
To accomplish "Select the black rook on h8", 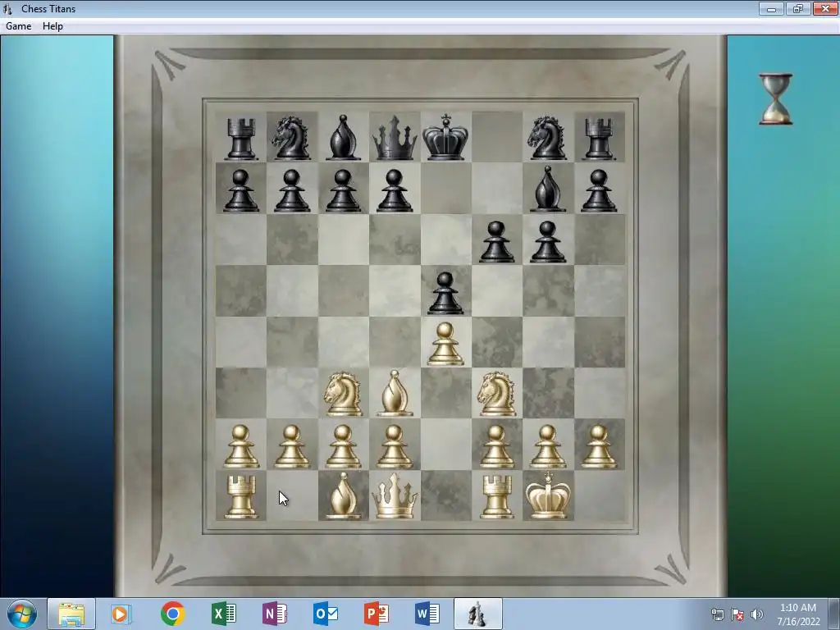I will click(599, 139).
